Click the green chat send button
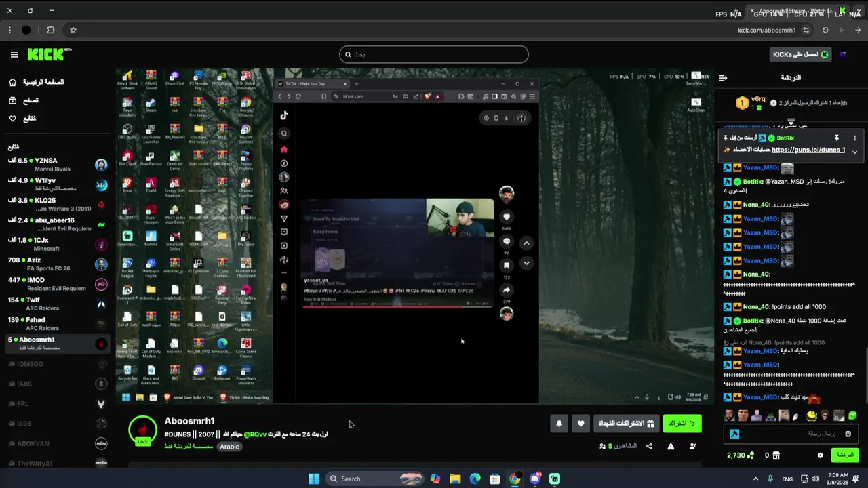Screen dimensions: 868x488 (x=845, y=455)
